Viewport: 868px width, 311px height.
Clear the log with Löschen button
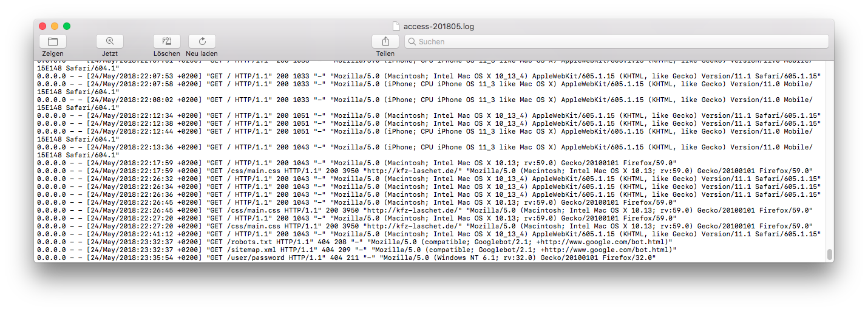[167, 41]
